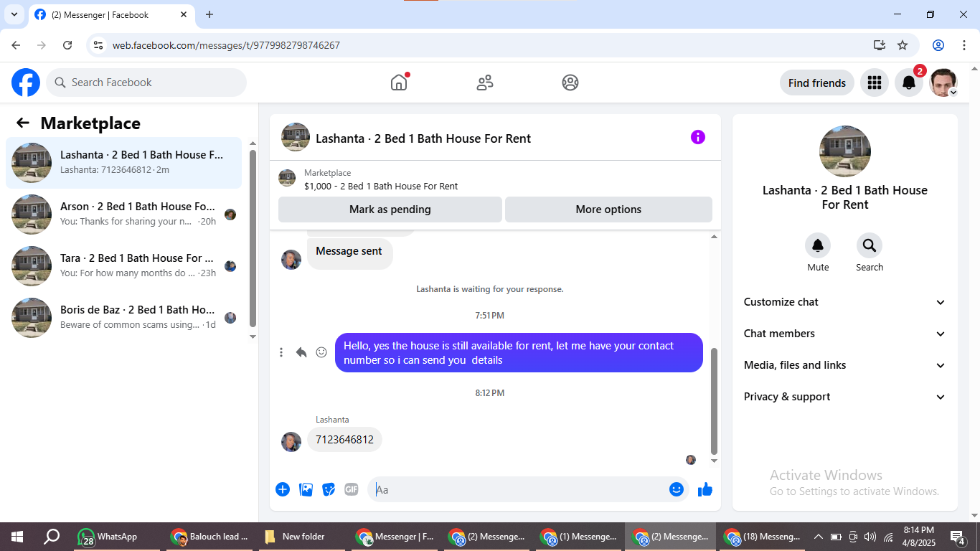This screenshot has width=980, height=551.
Task: Open Windows taskbar search
Action: pyautogui.click(x=52, y=537)
